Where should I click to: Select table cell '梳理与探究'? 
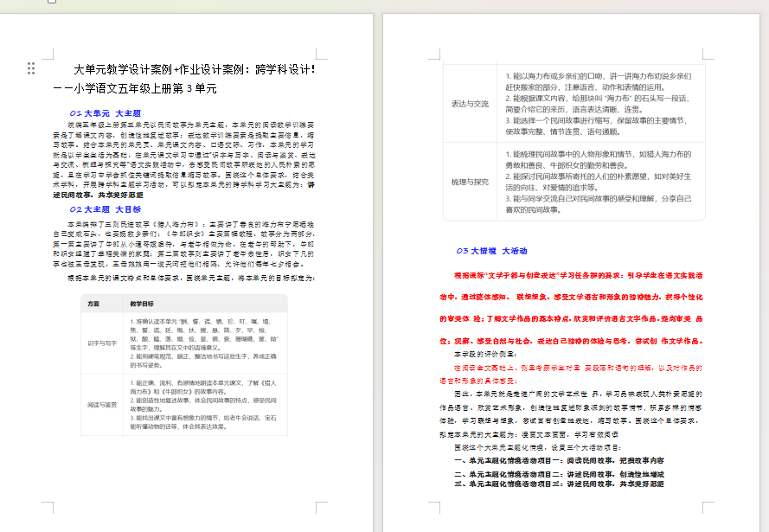coord(470,182)
